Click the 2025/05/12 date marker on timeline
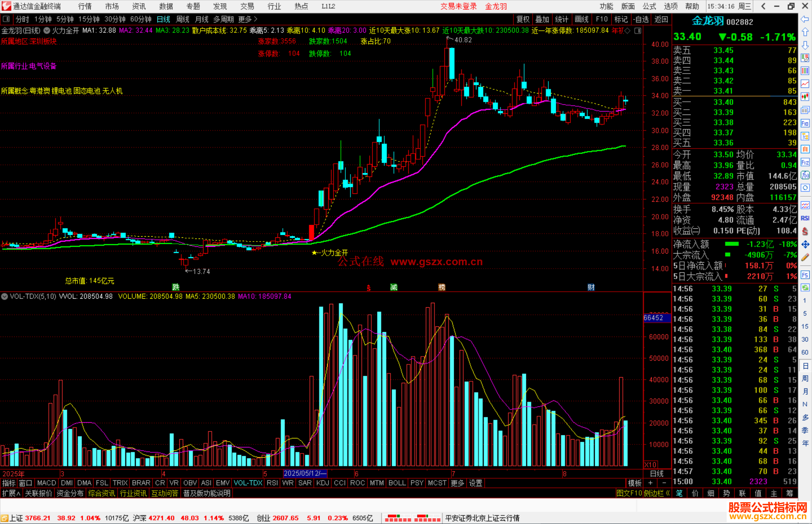This screenshot has height=524, width=812. (x=305, y=473)
